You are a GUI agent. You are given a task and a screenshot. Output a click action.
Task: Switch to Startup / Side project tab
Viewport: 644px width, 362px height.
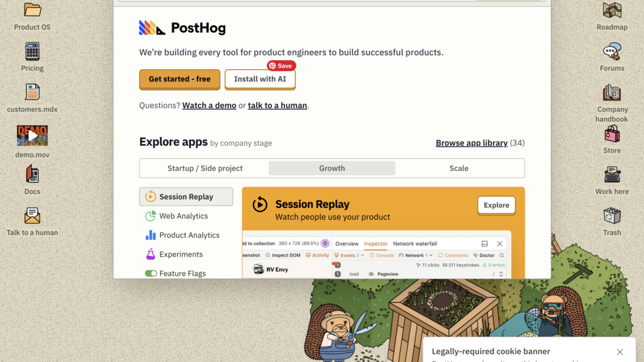click(205, 168)
